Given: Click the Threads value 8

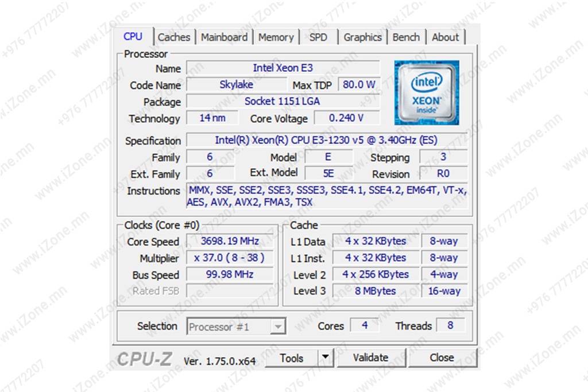Looking at the screenshot, I should (450, 325).
